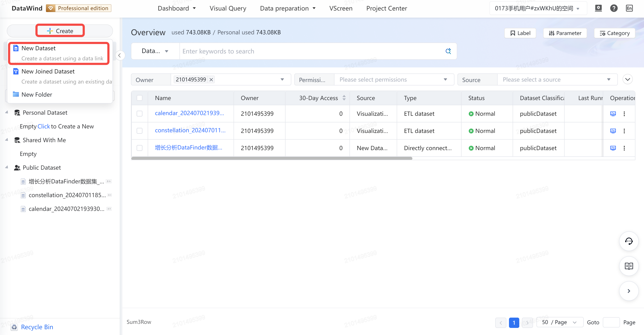This screenshot has width=644, height=335.
Task: Go to VScreen tab
Action: pos(341,8)
